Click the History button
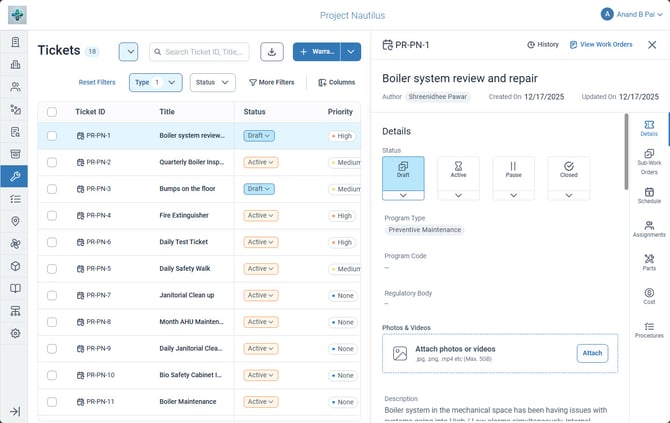670x423 pixels. click(x=543, y=44)
